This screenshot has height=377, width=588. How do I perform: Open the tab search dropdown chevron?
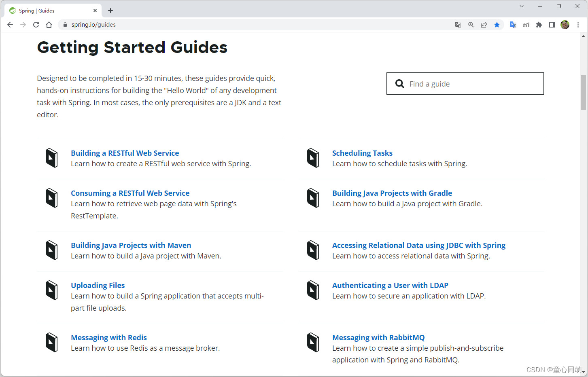point(522,6)
